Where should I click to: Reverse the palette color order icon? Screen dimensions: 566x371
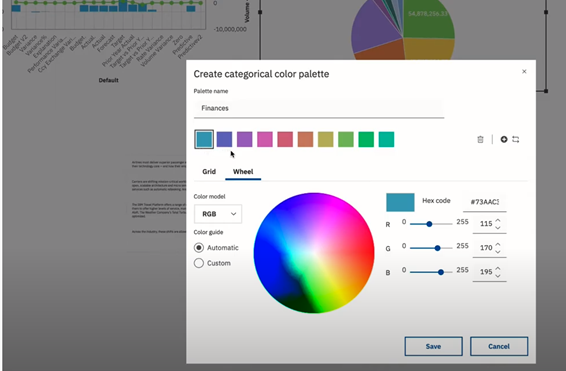coord(515,139)
